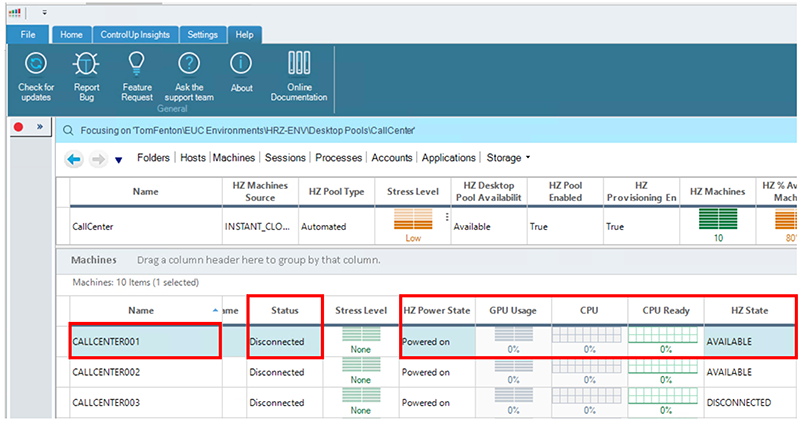Click the GPU Usage column header
The height and width of the screenshot is (423, 800).
(x=513, y=310)
